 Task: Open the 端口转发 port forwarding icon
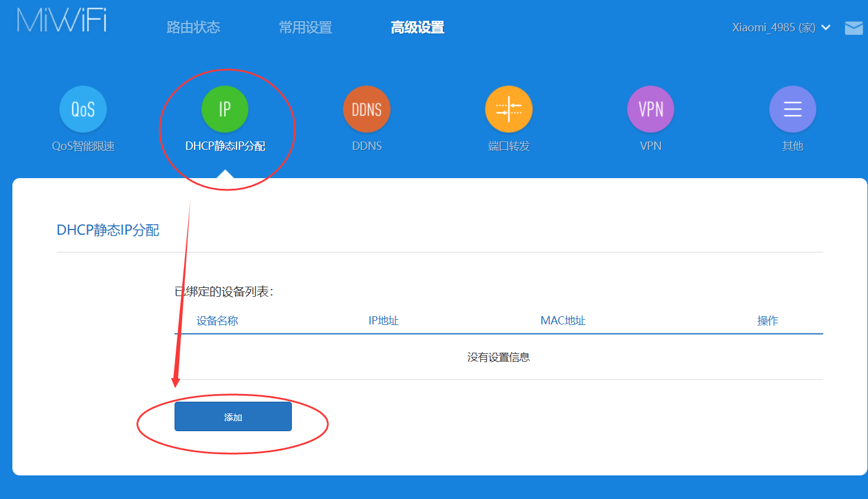point(509,109)
